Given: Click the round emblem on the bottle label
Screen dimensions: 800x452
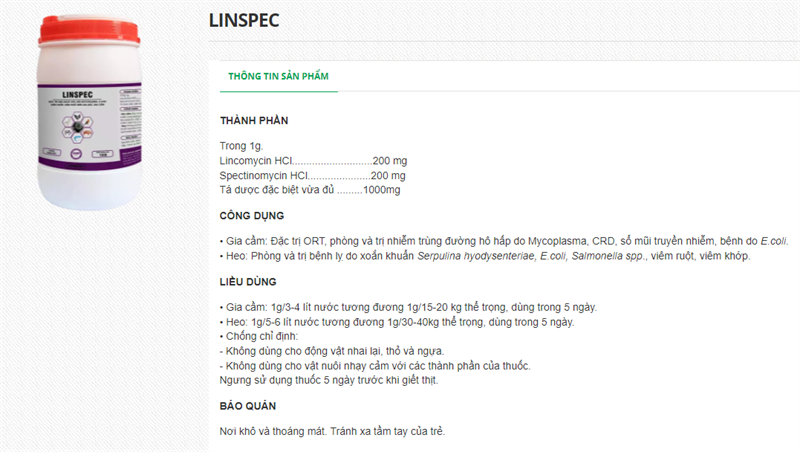Looking at the screenshot, I should (x=76, y=154).
